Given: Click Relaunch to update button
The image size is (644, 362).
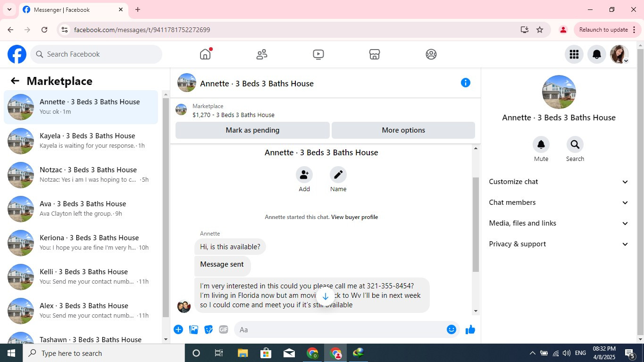Looking at the screenshot, I should [603, 30].
